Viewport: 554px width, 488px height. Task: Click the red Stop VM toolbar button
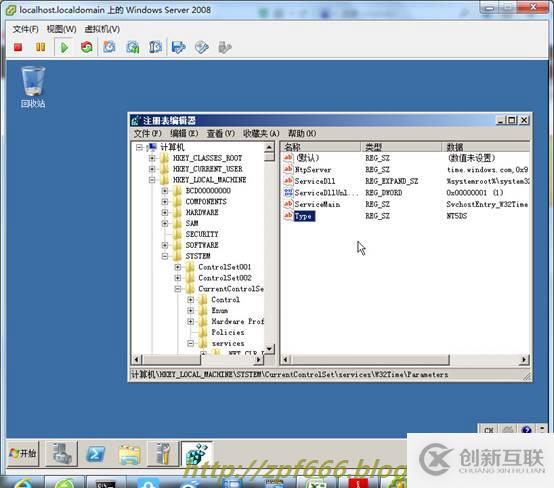click(x=18, y=47)
